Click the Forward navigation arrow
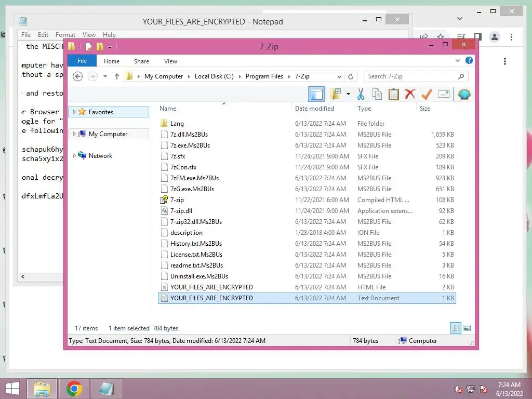 pos(92,76)
